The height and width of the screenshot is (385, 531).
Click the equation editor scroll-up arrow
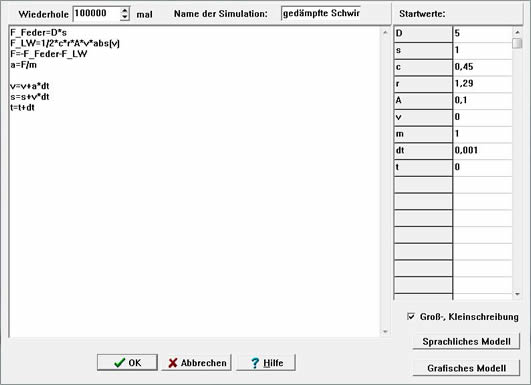385,33
